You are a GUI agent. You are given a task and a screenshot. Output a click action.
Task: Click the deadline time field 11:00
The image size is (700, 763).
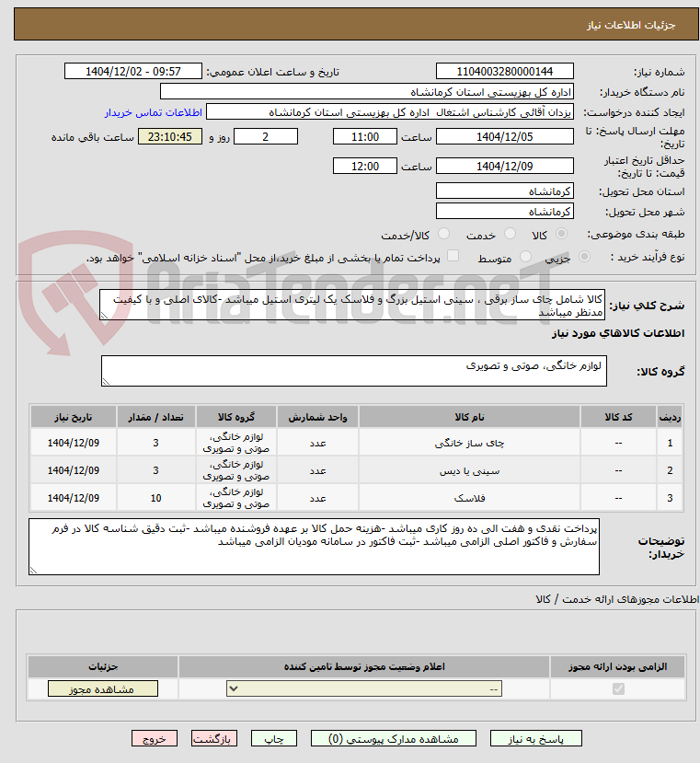(365, 137)
